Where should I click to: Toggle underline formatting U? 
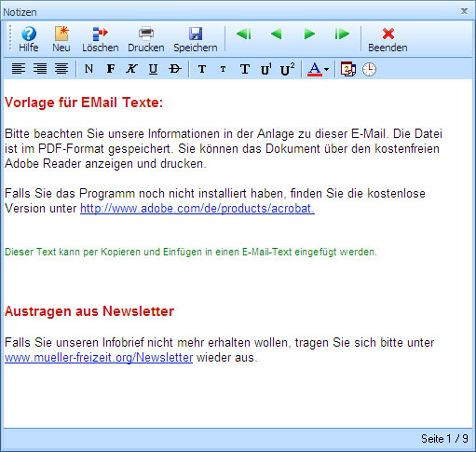click(x=153, y=69)
